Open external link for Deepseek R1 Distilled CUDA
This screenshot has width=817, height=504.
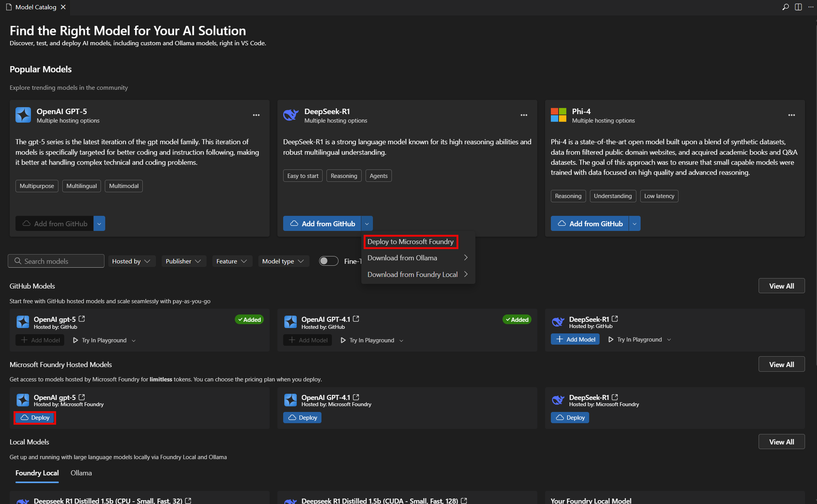tap(463, 500)
